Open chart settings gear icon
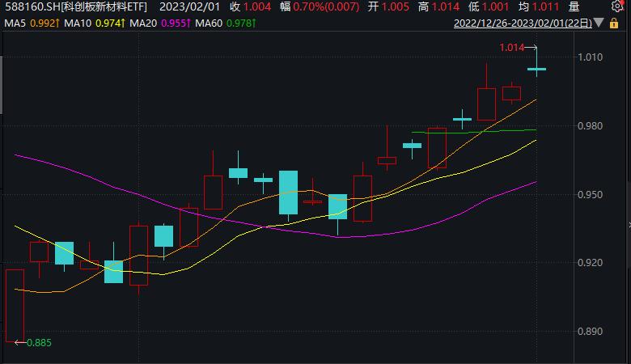This screenshot has height=364, width=631. (x=617, y=6)
